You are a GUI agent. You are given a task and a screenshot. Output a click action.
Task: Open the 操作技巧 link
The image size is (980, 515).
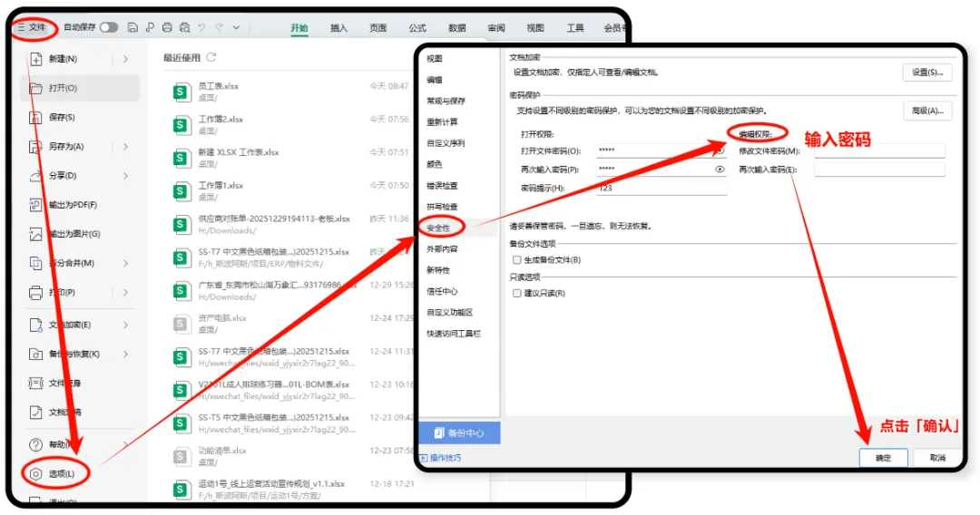(x=441, y=458)
